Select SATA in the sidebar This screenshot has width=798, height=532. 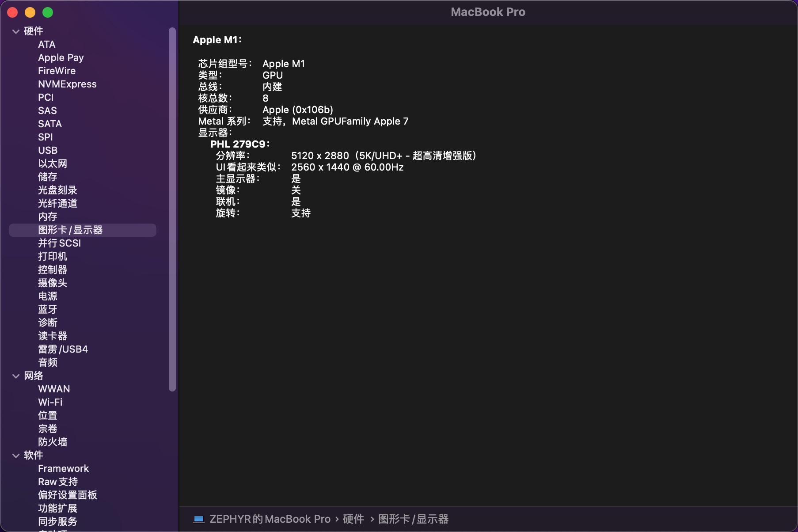pos(50,124)
